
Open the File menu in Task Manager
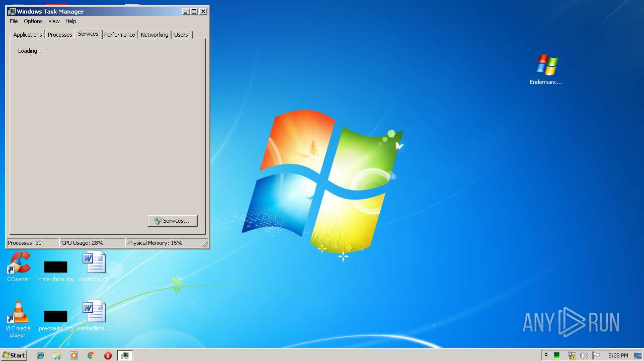click(14, 21)
